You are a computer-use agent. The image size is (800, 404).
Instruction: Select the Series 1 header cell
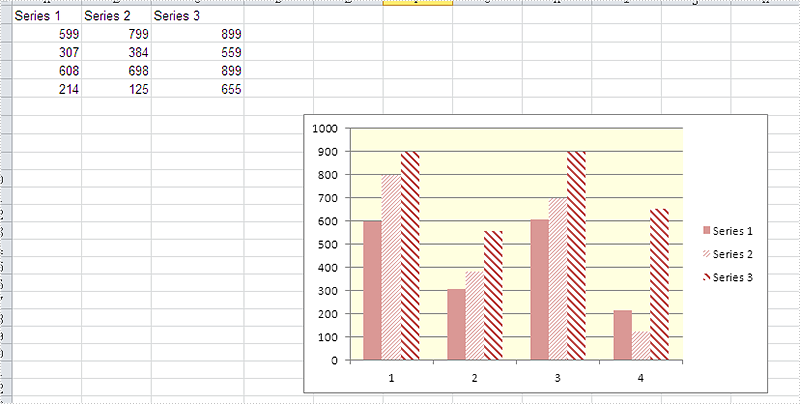point(46,16)
